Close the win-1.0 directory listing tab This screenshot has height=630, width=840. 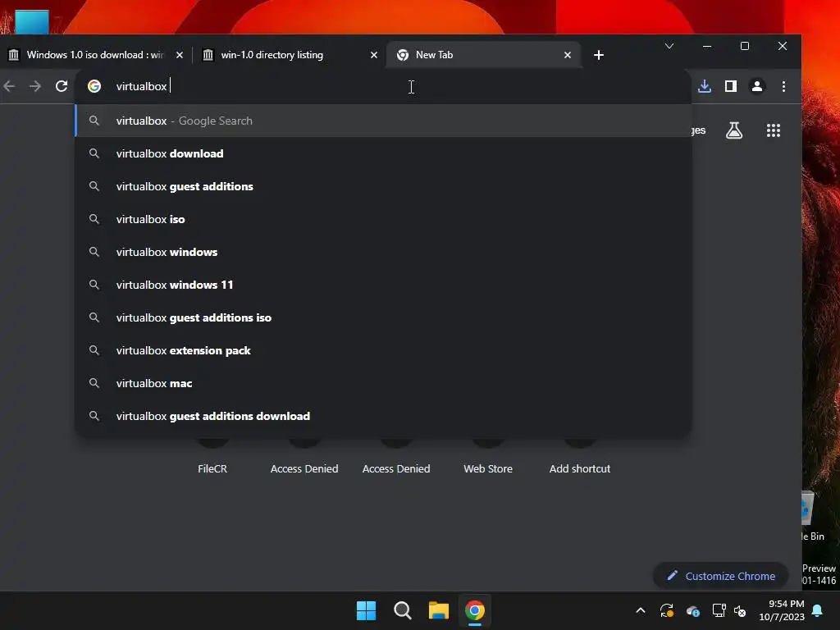374,55
